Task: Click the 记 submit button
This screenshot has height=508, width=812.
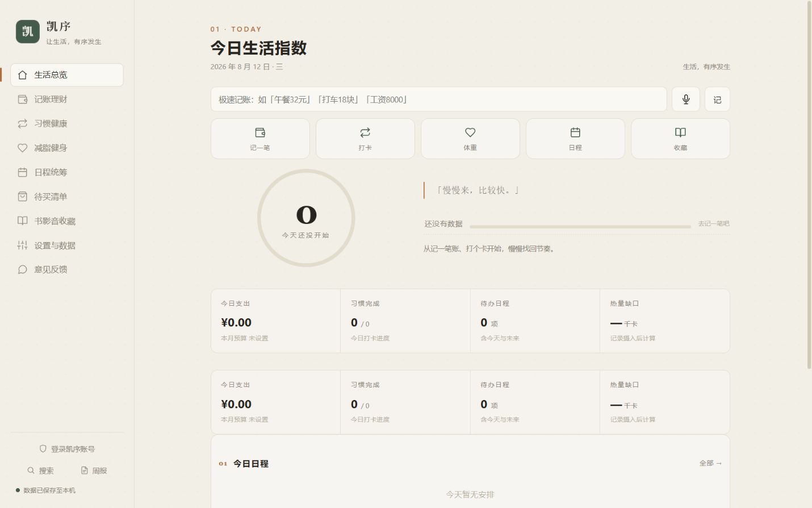Action: point(717,99)
